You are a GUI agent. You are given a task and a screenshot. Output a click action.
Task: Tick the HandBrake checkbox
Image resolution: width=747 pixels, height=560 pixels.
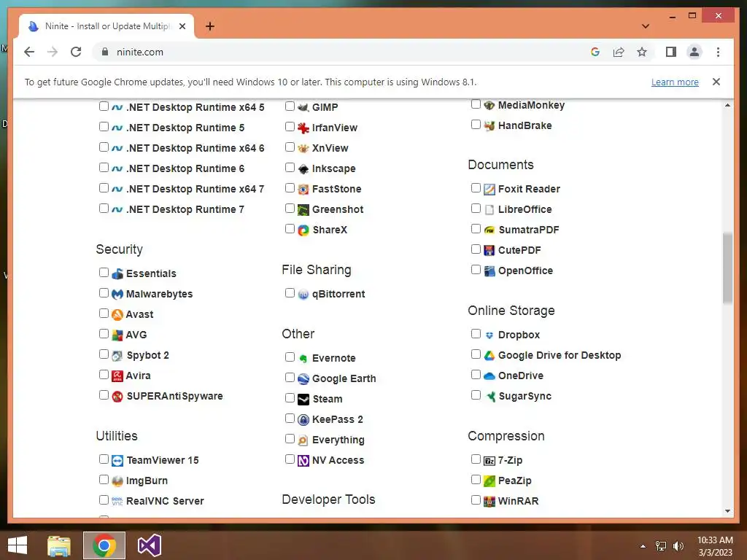[476, 124]
